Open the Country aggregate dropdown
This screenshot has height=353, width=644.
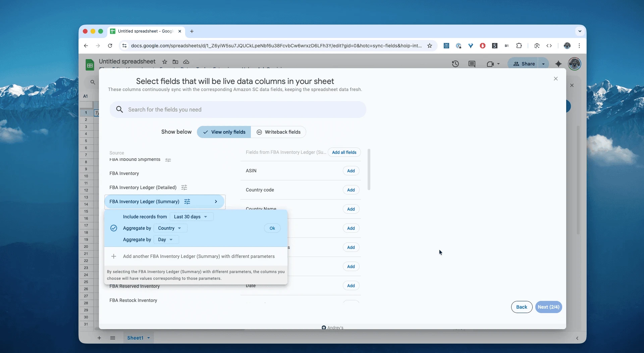coord(170,228)
